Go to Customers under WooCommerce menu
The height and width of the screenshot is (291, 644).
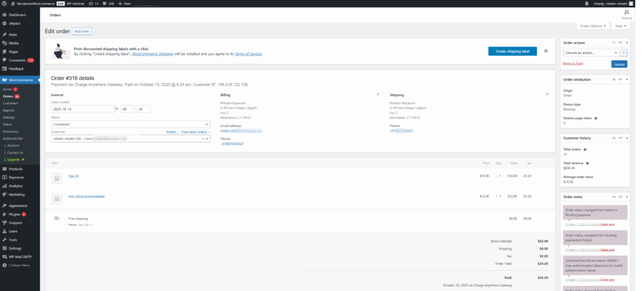[x=10, y=103]
